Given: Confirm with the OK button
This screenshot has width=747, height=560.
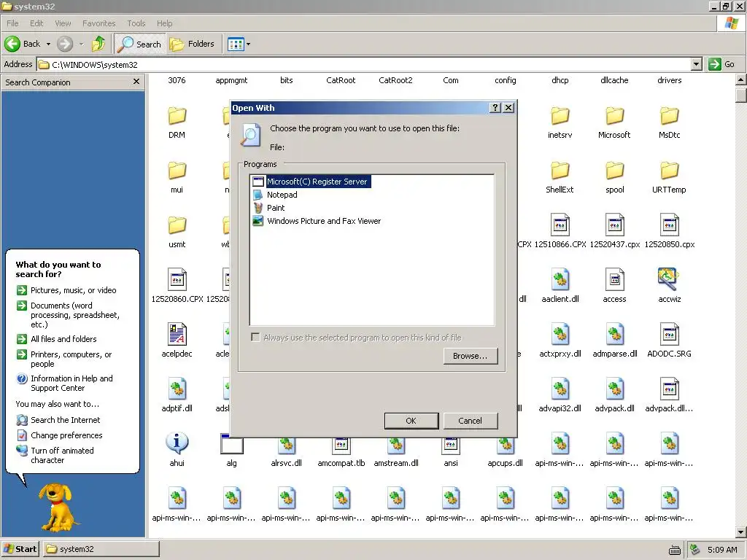Looking at the screenshot, I should tap(411, 421).
